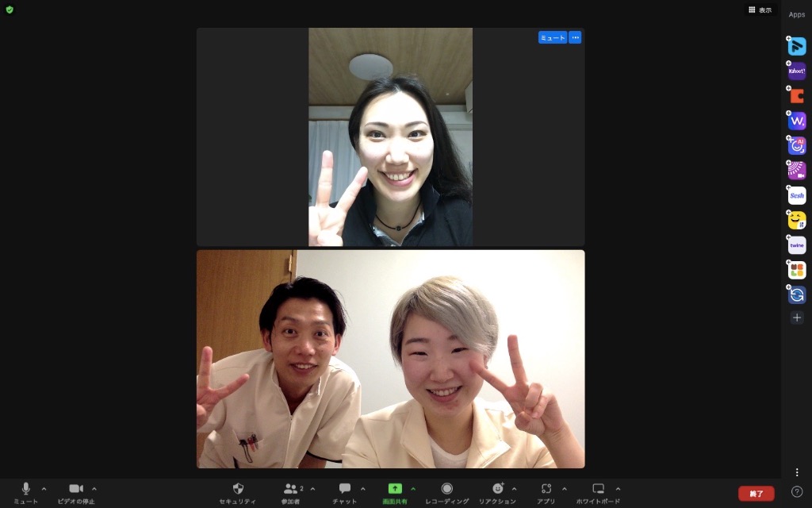
Task: Expand share options arrow beside 画面共有
Action: pos(413,488)
